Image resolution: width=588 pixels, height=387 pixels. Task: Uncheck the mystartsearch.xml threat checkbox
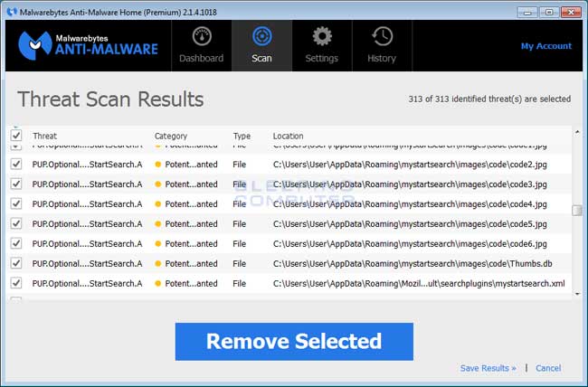click(16, 283)
